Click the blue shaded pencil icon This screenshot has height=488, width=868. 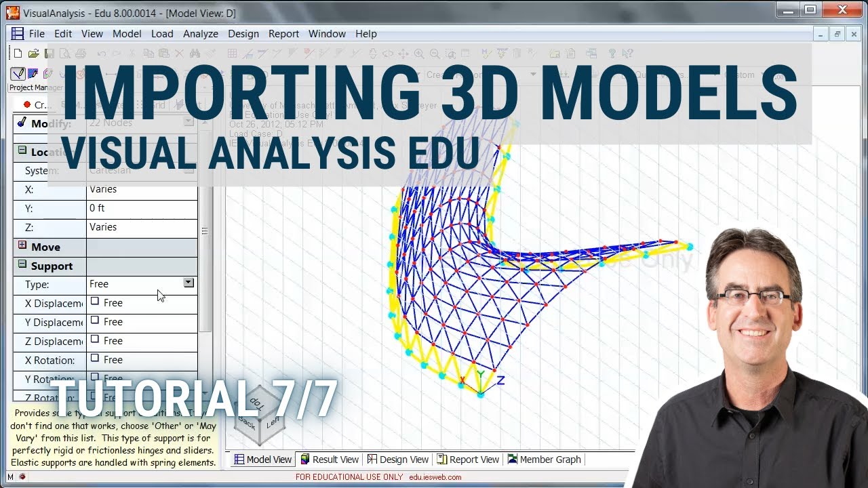coord(33,73)
